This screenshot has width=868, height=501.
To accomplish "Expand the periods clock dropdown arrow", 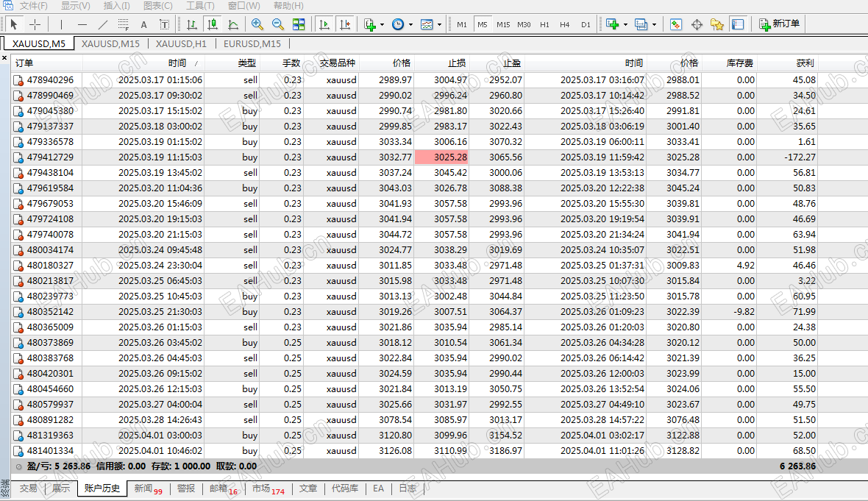I will pyautogui.click(x=410, y=24).
